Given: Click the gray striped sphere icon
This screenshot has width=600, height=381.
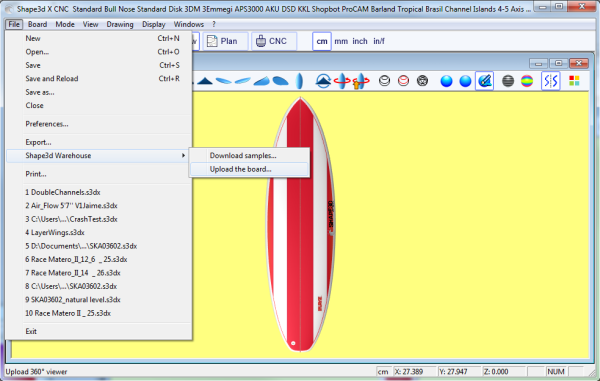Looking at the screenshot, I should click(508, 81).
